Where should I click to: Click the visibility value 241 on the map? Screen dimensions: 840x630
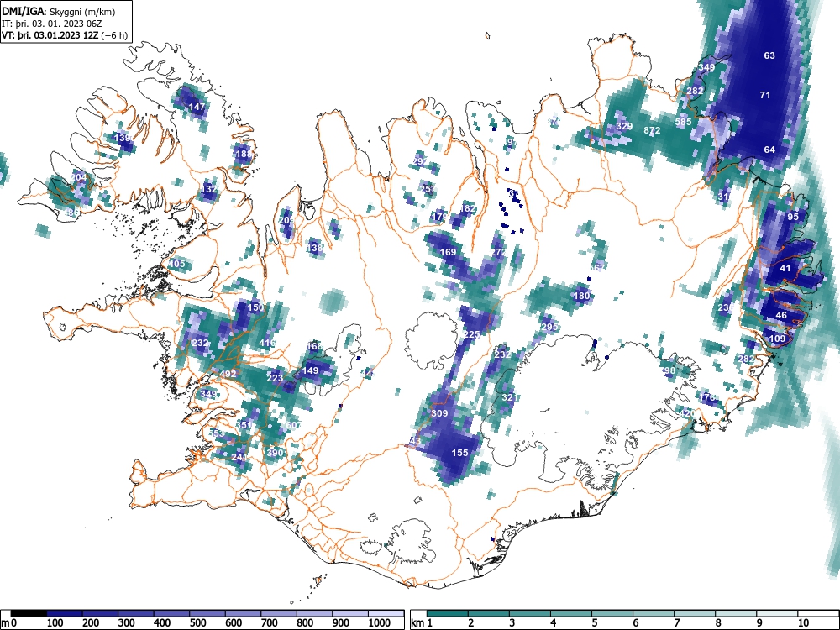click(x=239, y=457)
